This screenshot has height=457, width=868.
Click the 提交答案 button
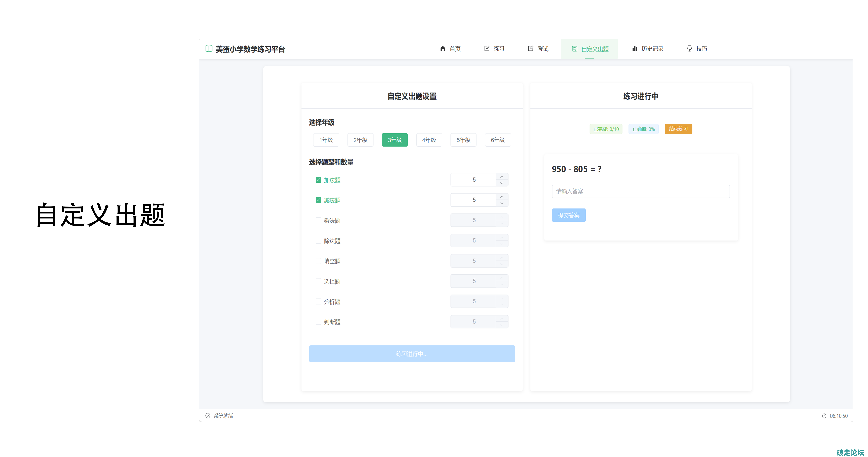click(x=568, y=215)
